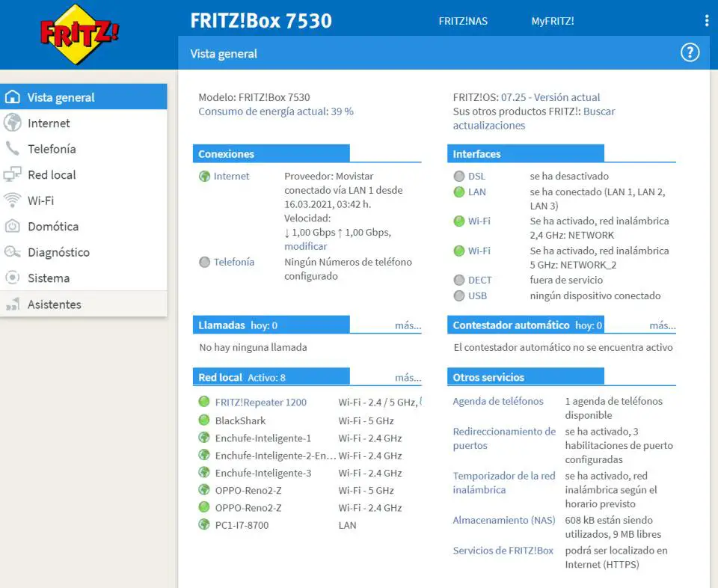Open the FRITZ!NAS tab
This screenshot has width=718, height=588.
coord(463,21)
